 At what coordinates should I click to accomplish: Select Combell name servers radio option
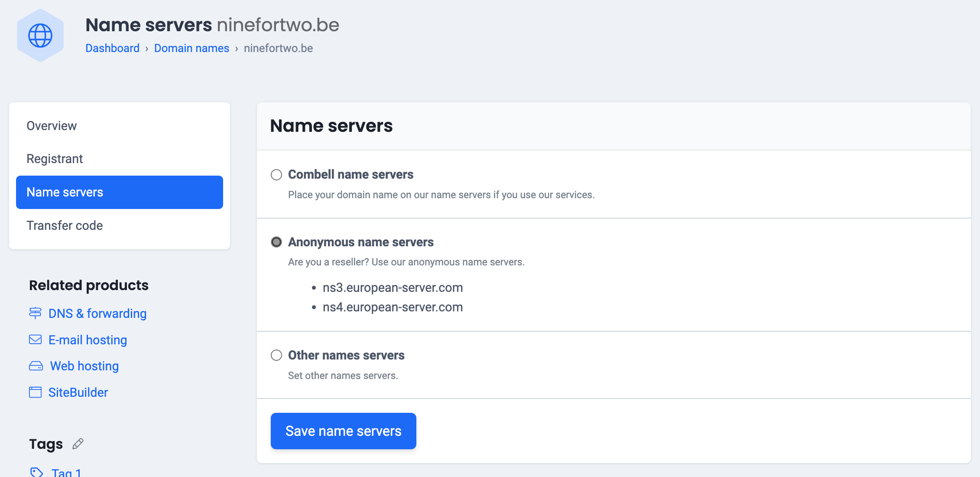click(276, 175)
